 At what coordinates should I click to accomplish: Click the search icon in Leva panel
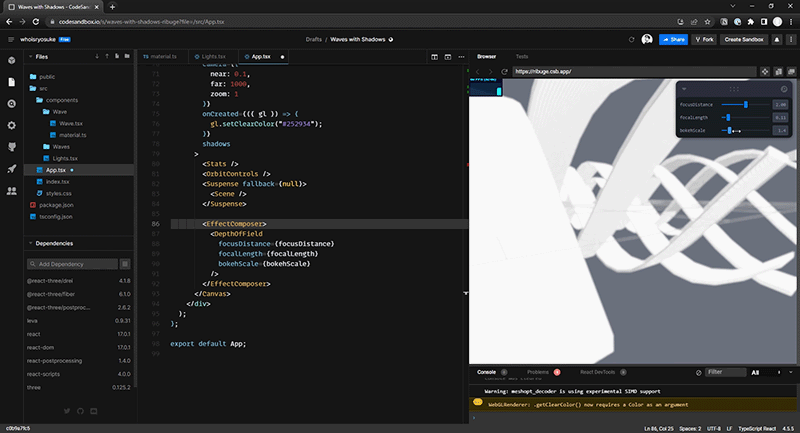click(784, 89)
